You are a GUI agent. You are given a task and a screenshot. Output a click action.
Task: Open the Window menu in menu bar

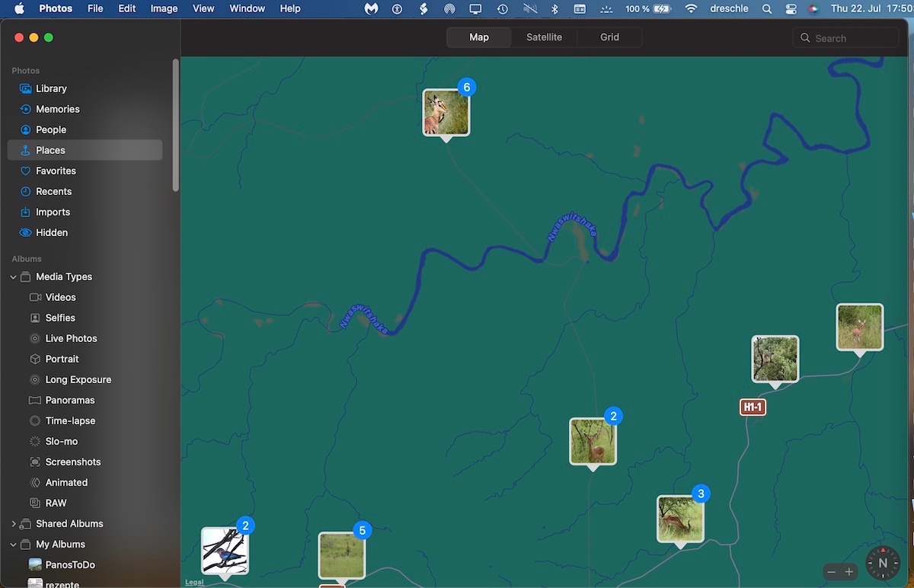tap(247, 8)
